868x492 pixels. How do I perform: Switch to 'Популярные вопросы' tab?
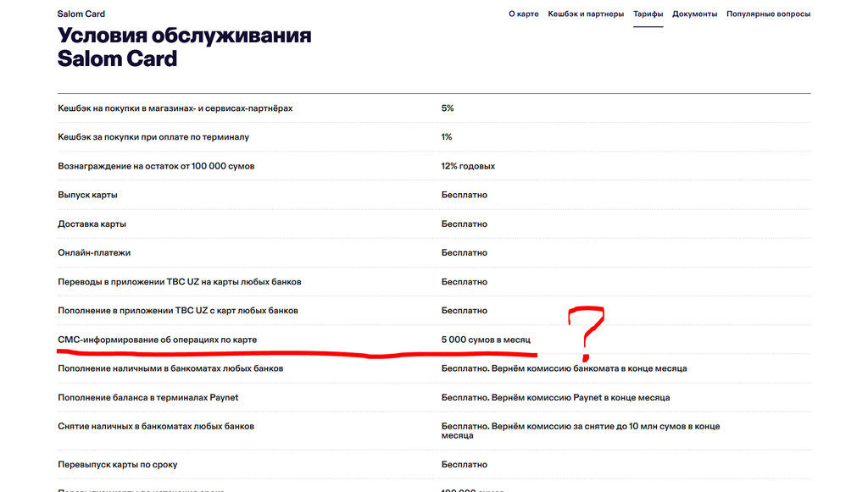tap(768, 14)
